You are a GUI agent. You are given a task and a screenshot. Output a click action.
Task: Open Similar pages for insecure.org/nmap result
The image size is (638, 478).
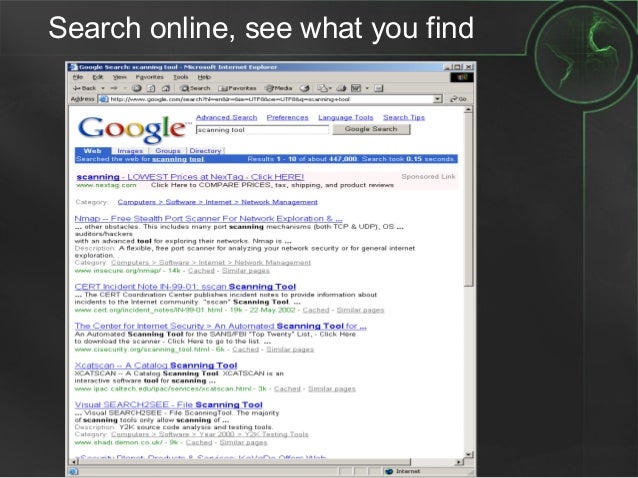click(x=246, y=271)
